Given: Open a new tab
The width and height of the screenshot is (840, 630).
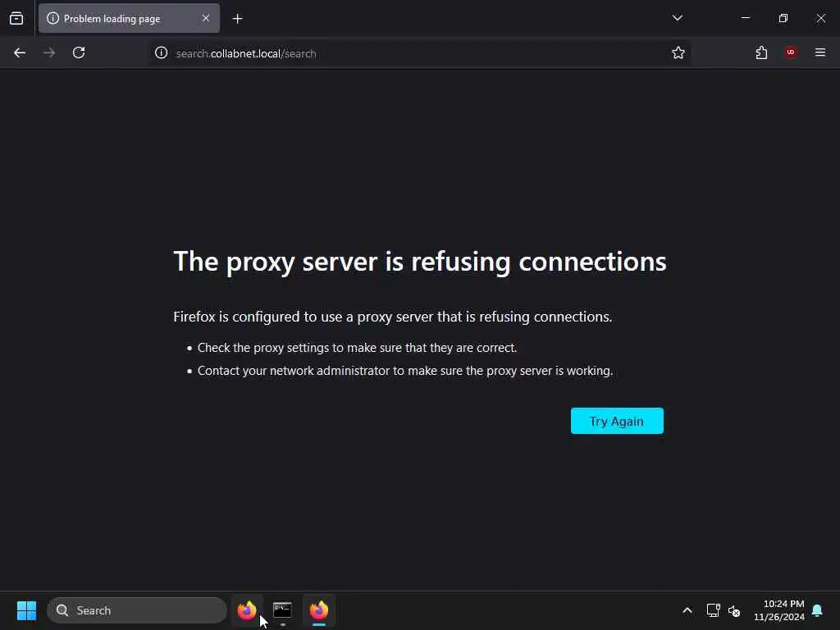Looking at the screenshot, I should click(x=237, y=19).
